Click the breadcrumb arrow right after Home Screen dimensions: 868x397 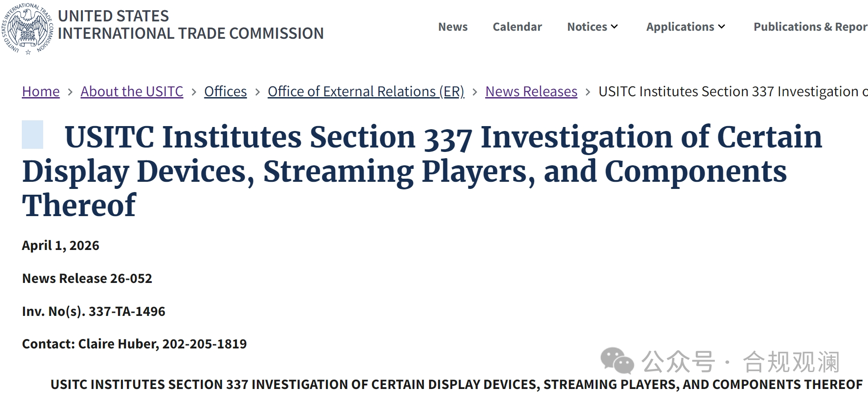pyautogui.click(x=70, y=92)
